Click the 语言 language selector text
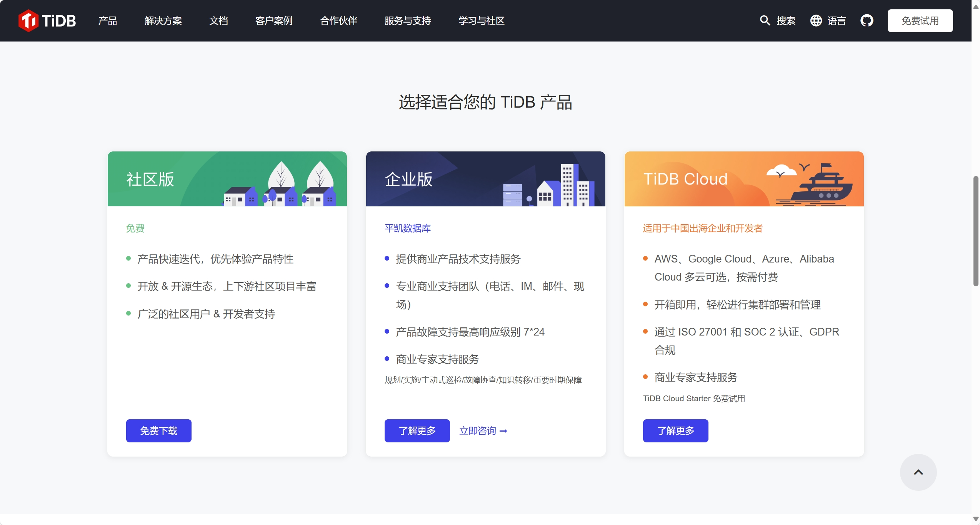Viewport: 980px width, 525px height. tap(837, 21)
